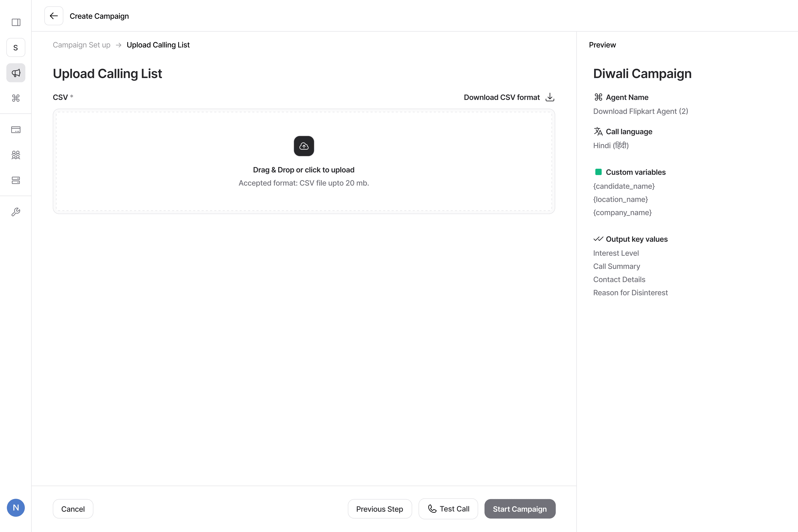
Task: Click Start Campaign button
Action: [x=520, y=509]
